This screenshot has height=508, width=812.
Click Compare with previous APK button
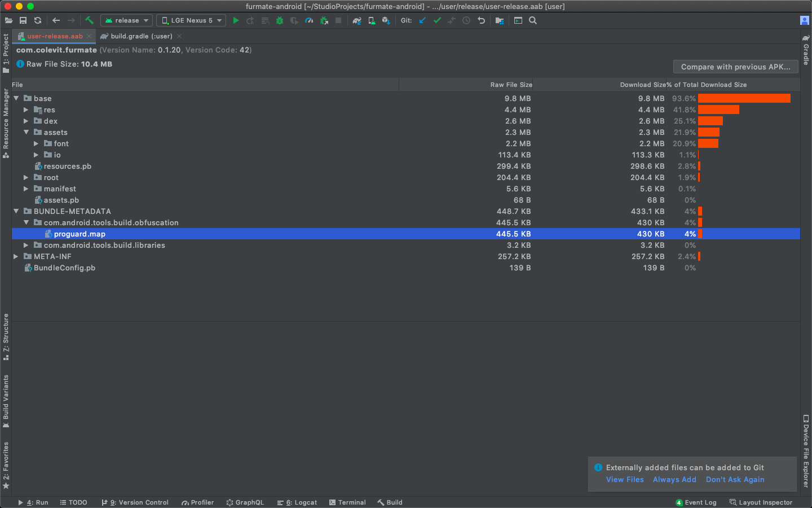point(736,67)
